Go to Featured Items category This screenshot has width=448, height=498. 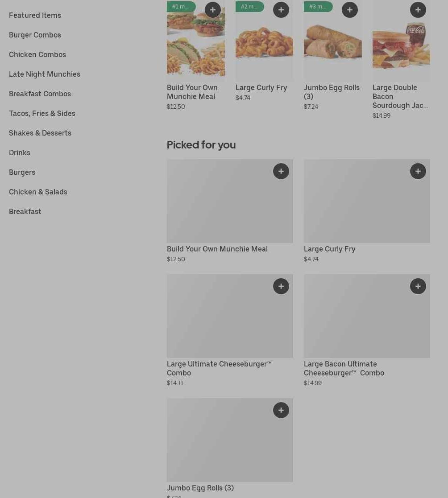(x=35, y=15)
